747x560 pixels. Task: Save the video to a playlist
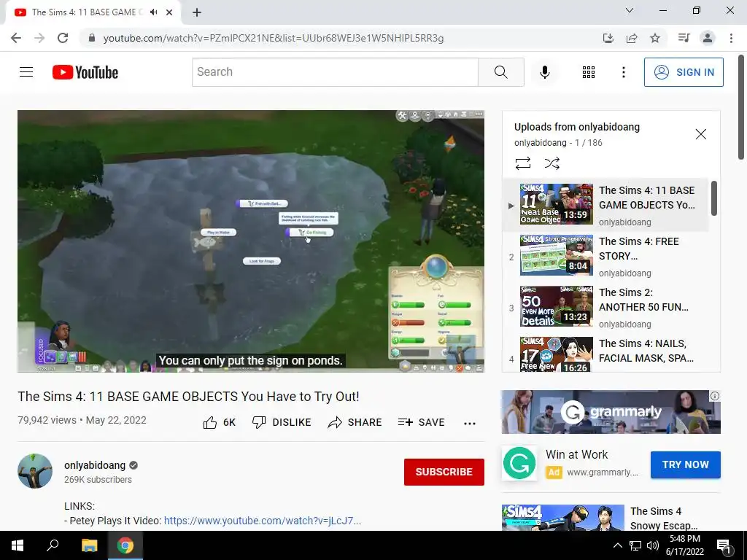(421, 422)
